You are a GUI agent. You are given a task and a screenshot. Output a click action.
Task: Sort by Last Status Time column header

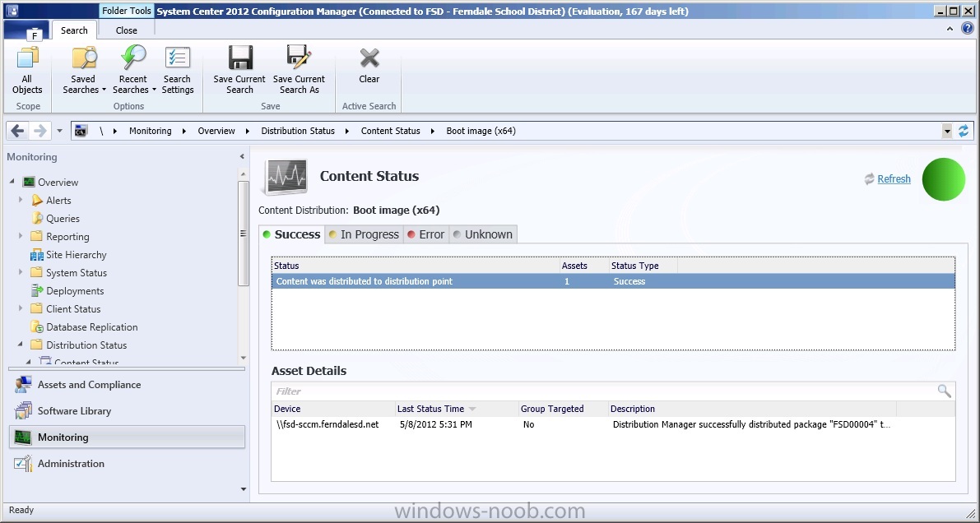(x=456, y=409)
